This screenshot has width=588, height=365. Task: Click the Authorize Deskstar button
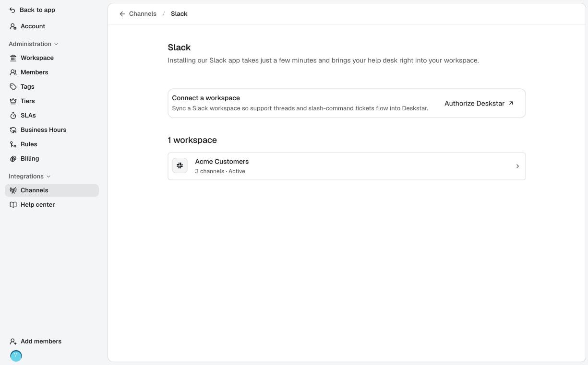[479, 103]
